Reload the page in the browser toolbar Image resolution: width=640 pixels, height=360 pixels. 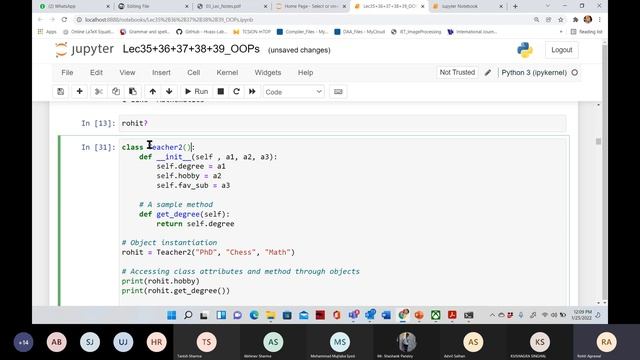pos(64,19)
